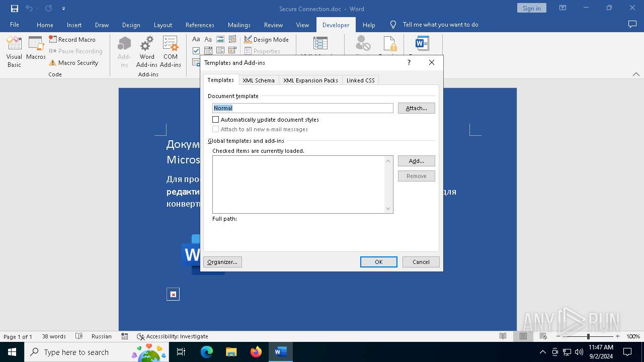Collapse the ribbon with chevron
The width and height of the screenshot is (644, 362).
(636, 74)
